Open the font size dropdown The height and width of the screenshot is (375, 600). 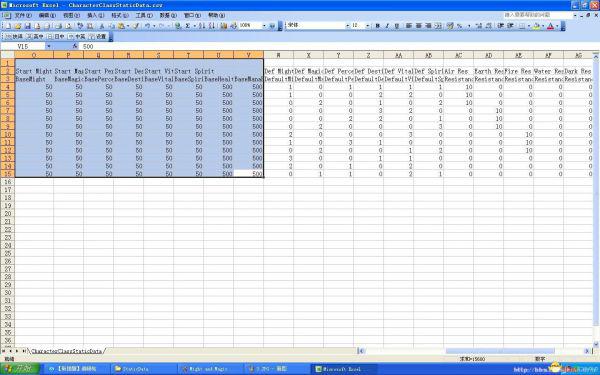coord(367,26)
